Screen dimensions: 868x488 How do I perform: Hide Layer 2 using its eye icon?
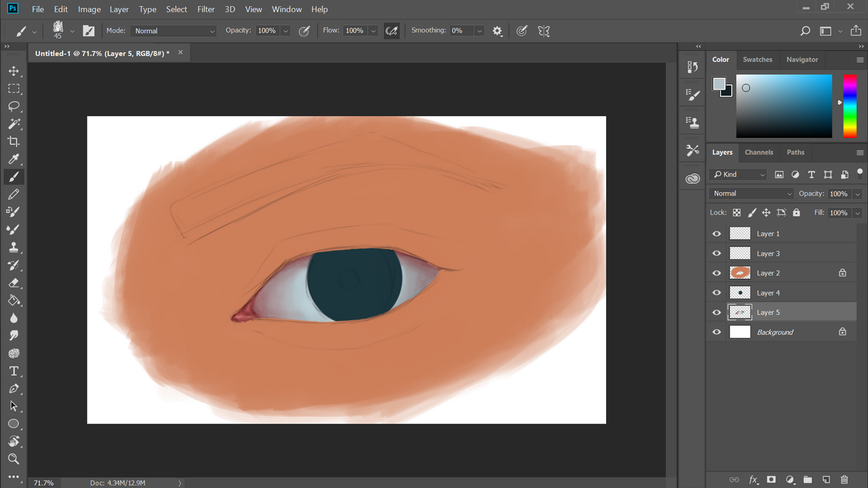coord(717,273)
